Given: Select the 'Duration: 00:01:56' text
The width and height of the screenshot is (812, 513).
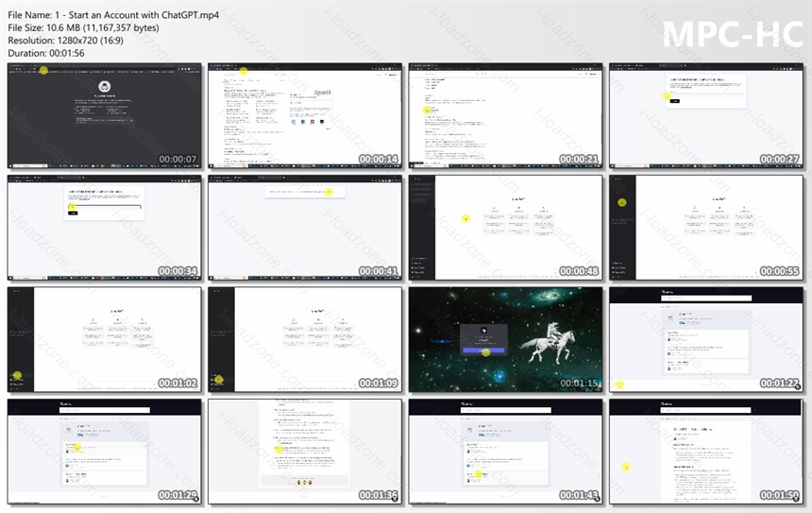Looking at the screenshot, I should coord(46,53).
